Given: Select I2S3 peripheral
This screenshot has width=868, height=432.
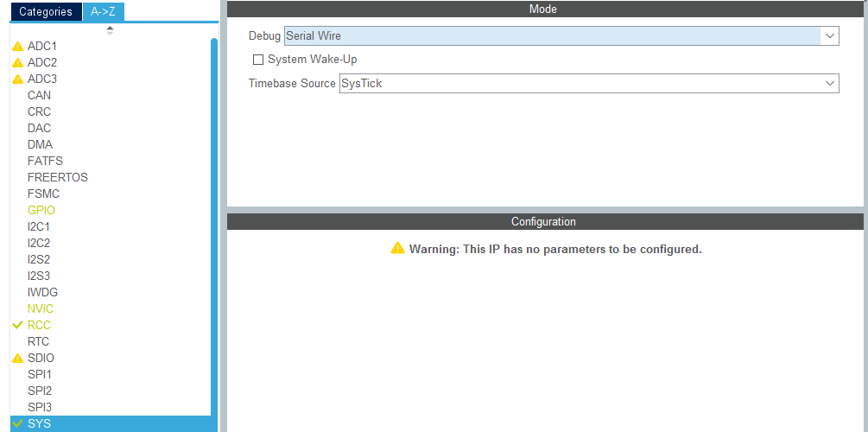Looking at the screenshot, I should (40, 276).
